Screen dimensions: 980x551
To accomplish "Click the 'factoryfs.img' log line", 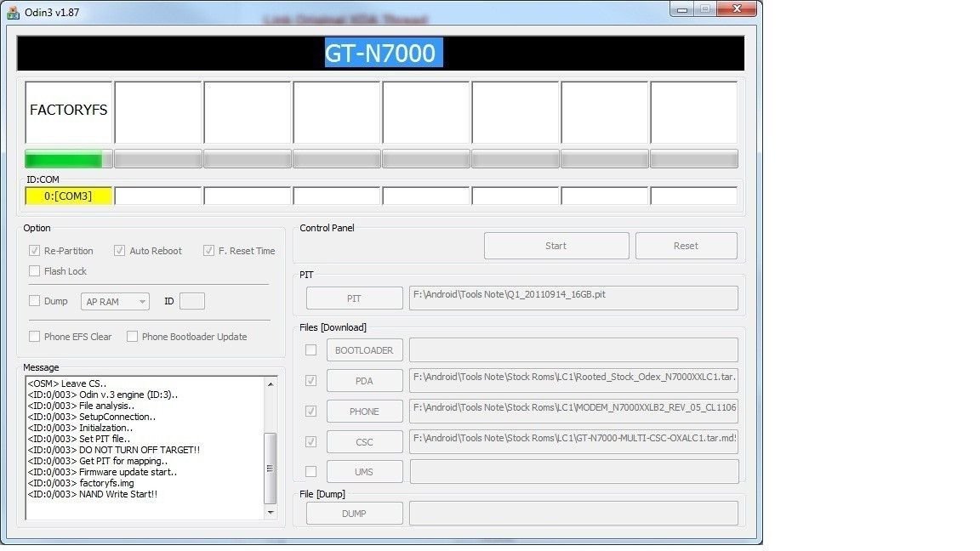I will (x=81, y=483).
